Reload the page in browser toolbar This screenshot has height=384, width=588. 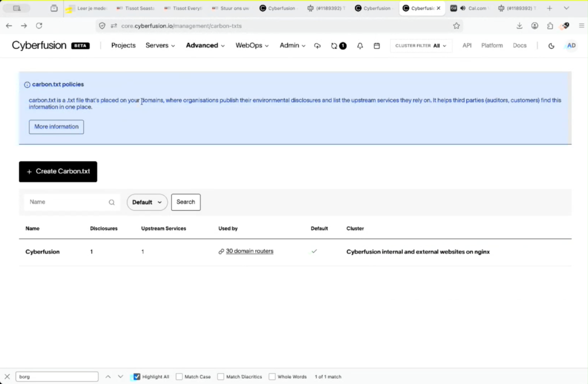pyautogui.click(x=39, y=26)
